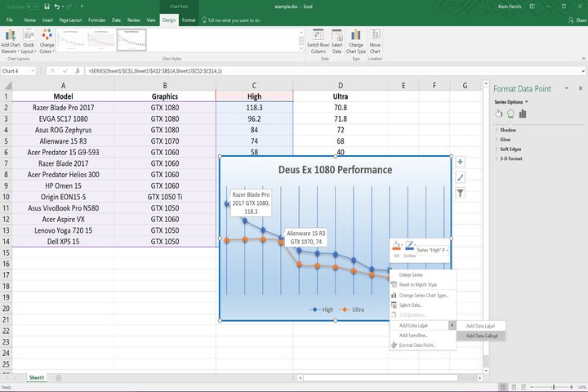Open the Quick Layout tool
Viewport: 588px width, 392px height.
point(29,42)
